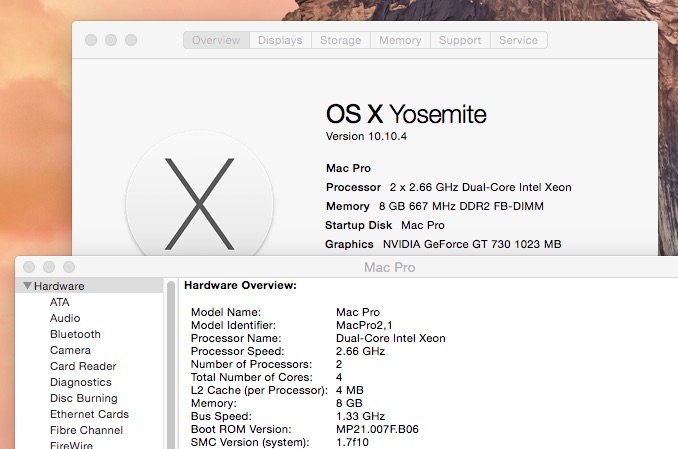Click L2 Cache value 4 MB
678x449 pixels.
[350, 390]
